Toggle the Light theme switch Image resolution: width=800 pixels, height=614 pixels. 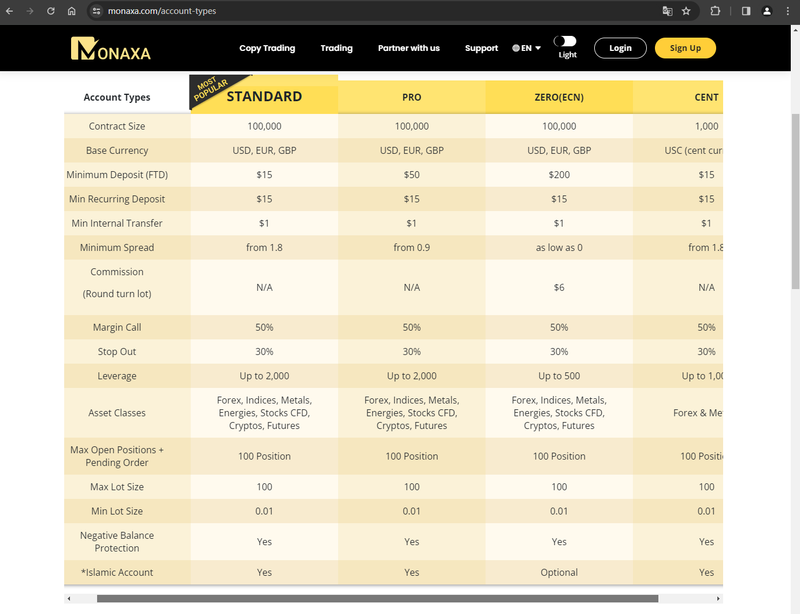tap(565, 41)
